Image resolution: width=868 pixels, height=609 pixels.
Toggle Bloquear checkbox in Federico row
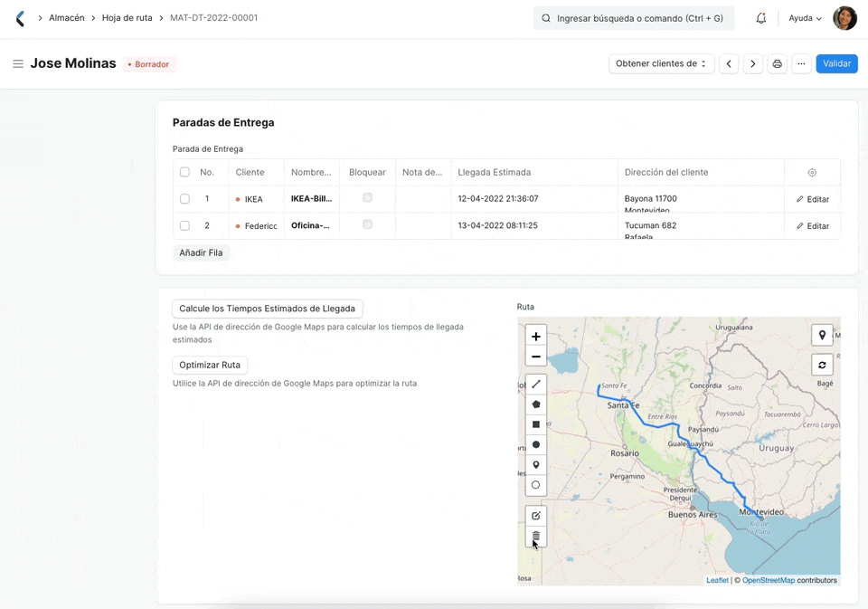pyautogui.click(x=368, y=224)
